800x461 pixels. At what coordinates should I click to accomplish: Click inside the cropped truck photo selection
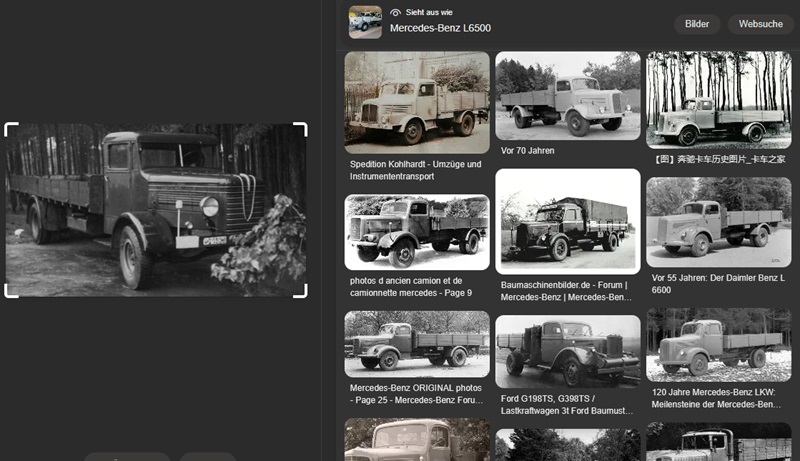click(155, 210)
